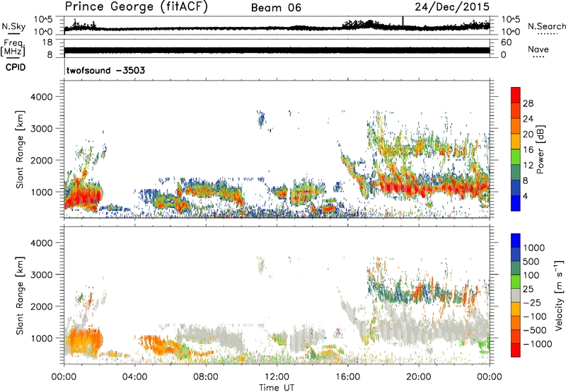566x392 pixels.
Task: Click the '28' tick on the Power colorbar
Action: (x=528, y=103)
